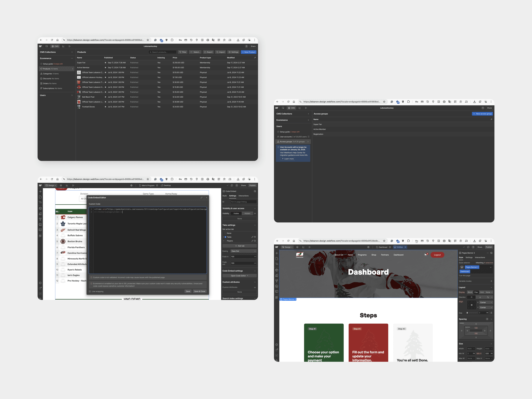Collapse the Tabs settings section chevron

click(x=255, y=225)
